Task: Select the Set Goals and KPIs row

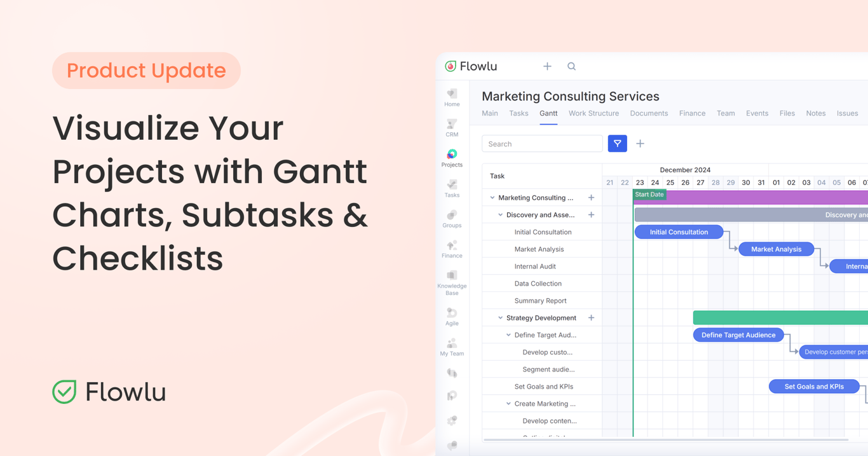Action: click(542, 387)
